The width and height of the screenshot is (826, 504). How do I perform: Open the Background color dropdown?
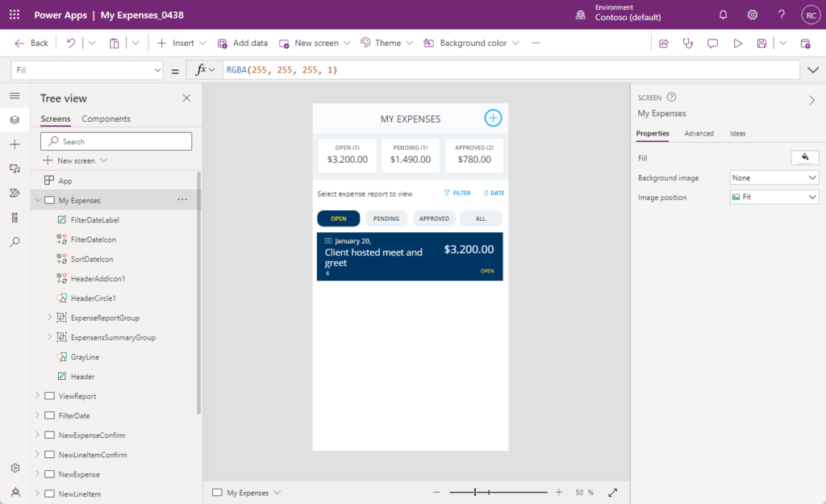[515, 44]
